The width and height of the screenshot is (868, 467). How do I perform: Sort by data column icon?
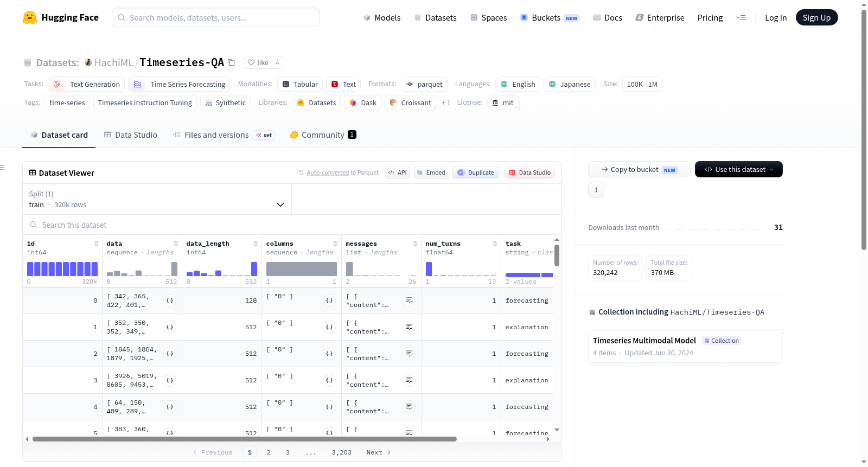[176, 244]
